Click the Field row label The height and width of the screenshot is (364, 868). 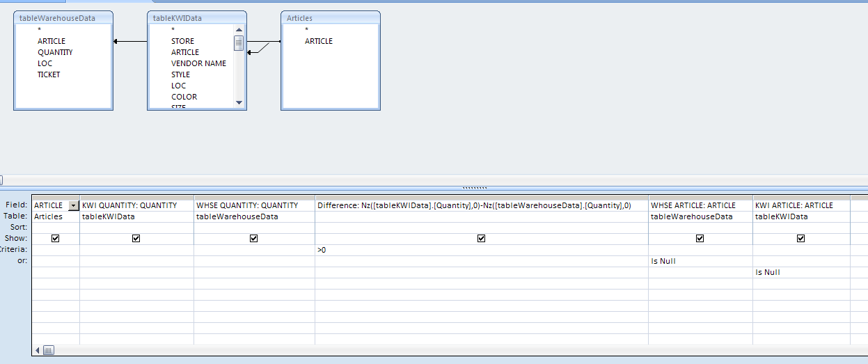(18, 205)
